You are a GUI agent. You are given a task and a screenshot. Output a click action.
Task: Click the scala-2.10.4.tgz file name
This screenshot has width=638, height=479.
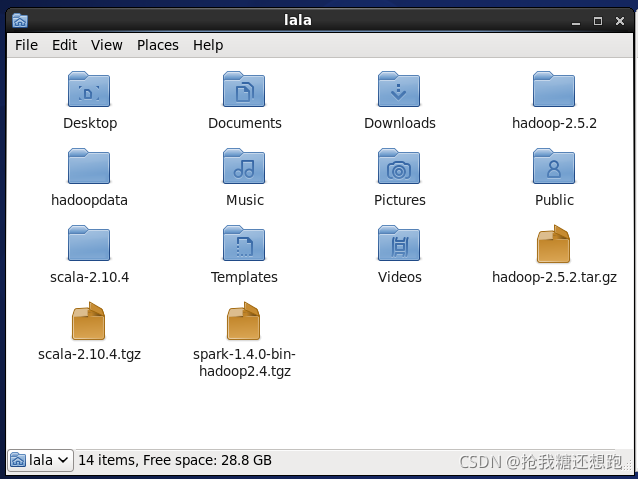89,354
